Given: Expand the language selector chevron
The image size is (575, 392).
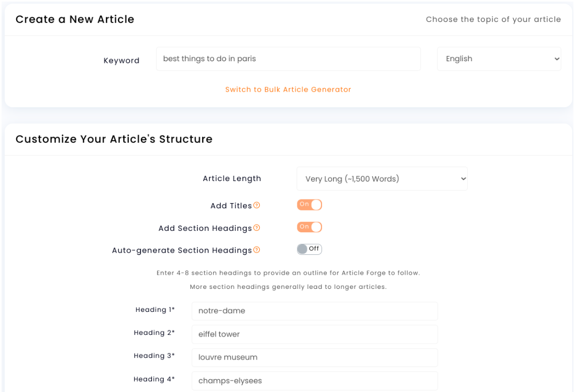Looking at the screenshot, I should [556, 59].
